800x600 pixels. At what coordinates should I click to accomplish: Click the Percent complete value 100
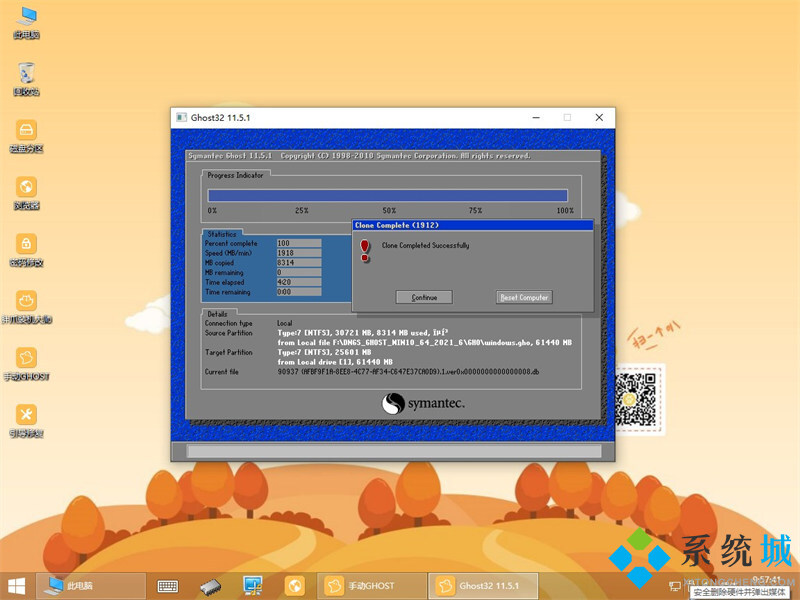[x=299, y=243]
